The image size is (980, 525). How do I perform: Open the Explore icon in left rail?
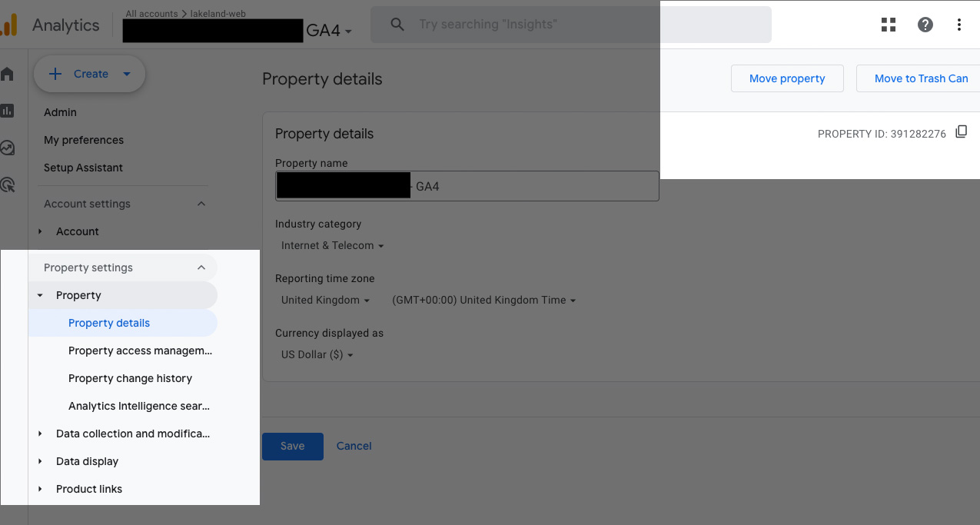point(7,148)
